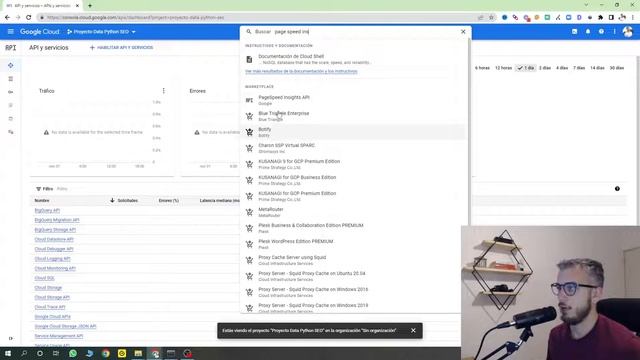Select the 4 días time range

[562, 68]
